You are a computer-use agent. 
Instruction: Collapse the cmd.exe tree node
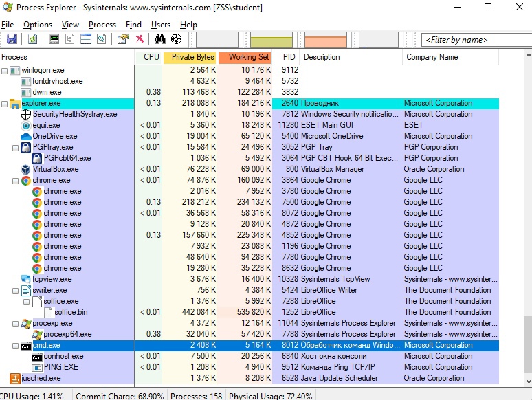[x=15, y=346]
